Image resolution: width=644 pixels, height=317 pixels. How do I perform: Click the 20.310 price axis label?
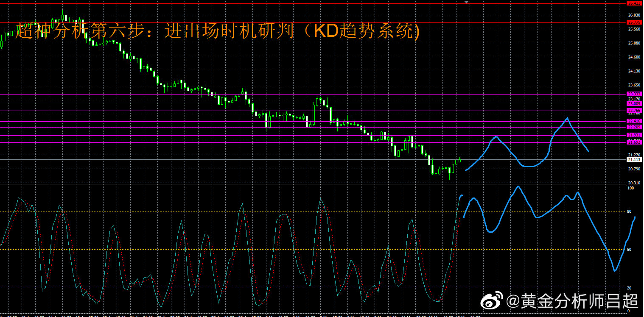[x=634, y=183]
